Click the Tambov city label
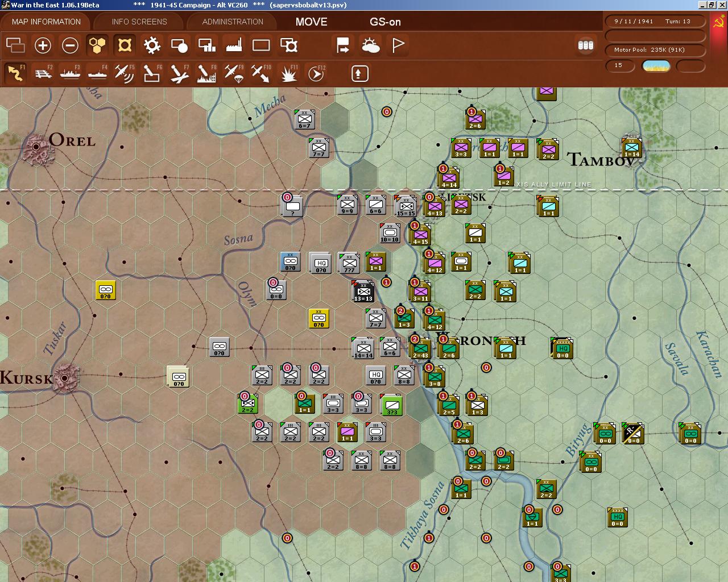The image size is (728, 582). click(601, 160)
